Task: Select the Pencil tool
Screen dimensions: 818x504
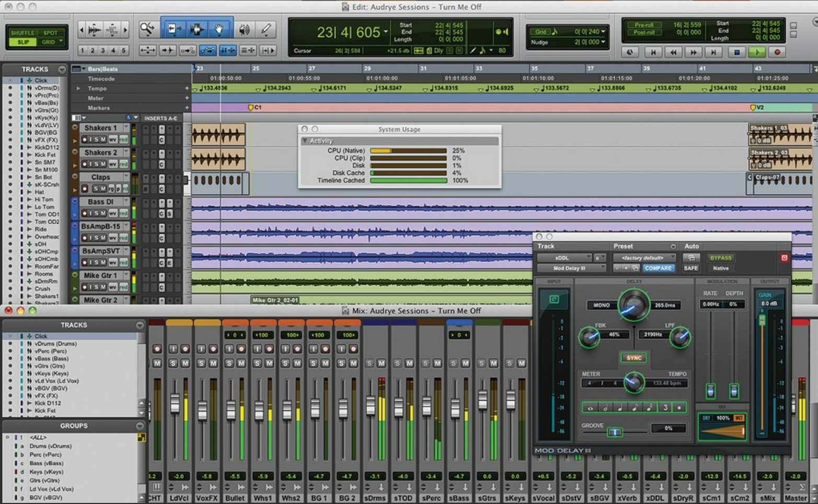Action: click(267, 29)
